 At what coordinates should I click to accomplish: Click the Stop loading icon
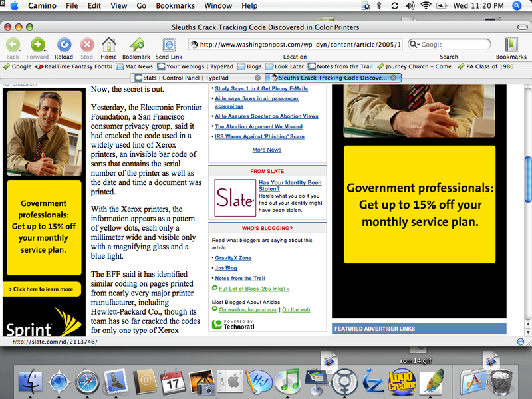click(x=86, y=45)
